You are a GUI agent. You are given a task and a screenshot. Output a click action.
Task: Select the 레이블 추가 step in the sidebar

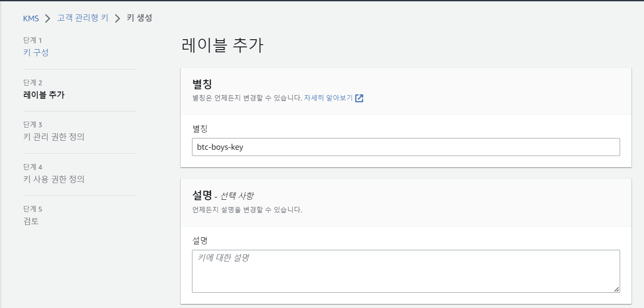[44, 95]
